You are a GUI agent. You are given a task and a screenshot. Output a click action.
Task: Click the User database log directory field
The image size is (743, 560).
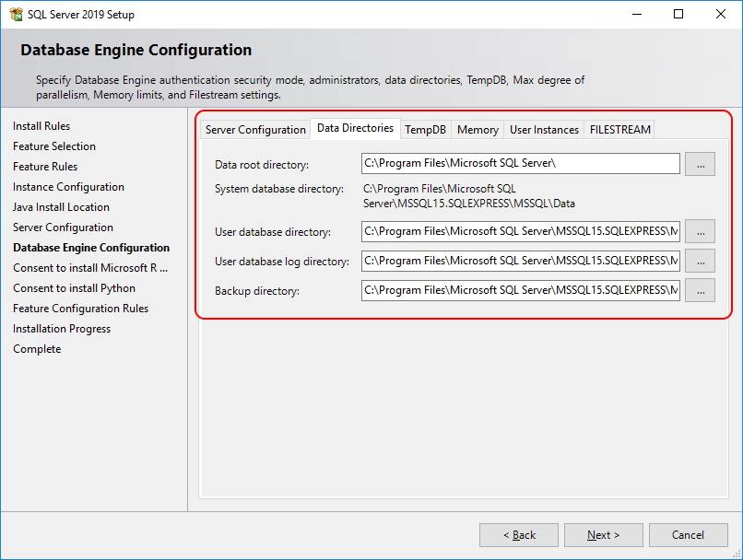pos(520,261)
